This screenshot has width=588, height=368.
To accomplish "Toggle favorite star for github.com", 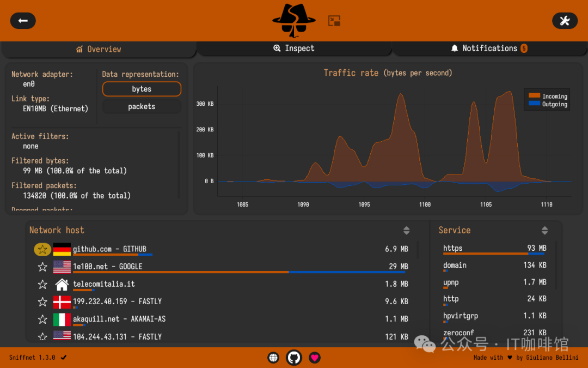I will pyautogui.click(x=42, y=249).
